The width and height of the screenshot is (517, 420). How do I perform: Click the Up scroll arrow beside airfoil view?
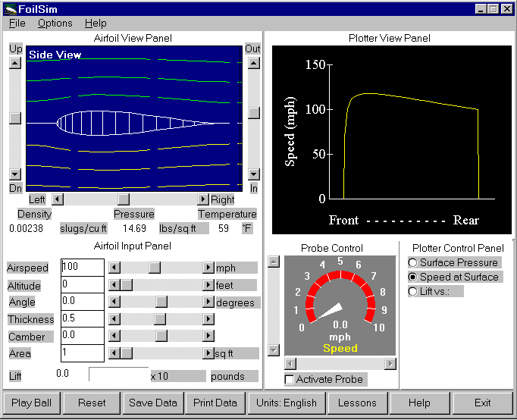point(14,63)
